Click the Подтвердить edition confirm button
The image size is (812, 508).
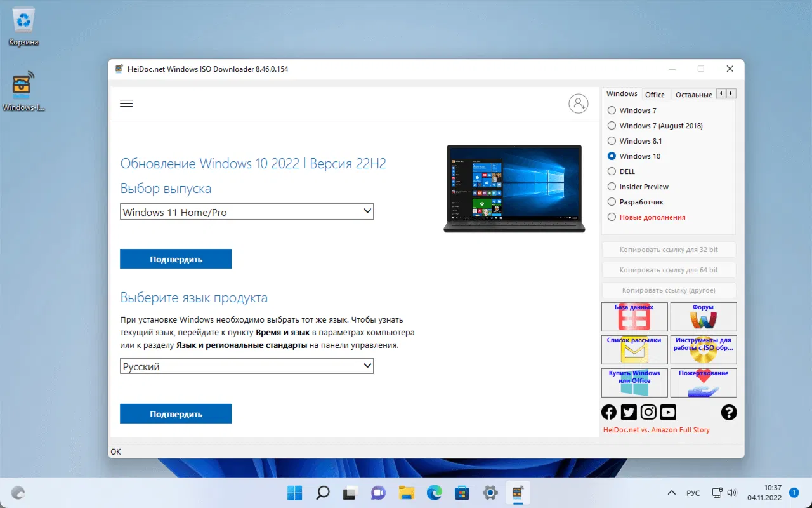pyautogui.click(x=176, y=258)
